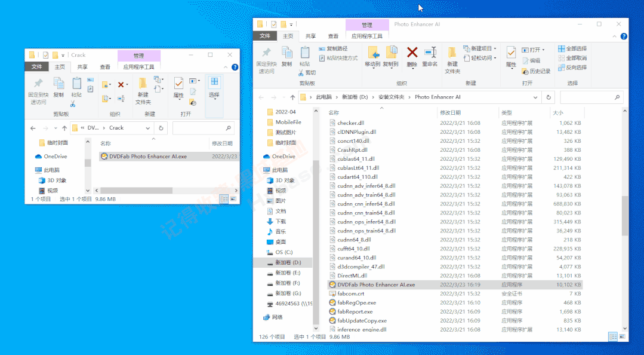Open 应用程序工具 tab in Photo Enhancer AI window
The width and height of the screenshot is (644, 355).
367,36
